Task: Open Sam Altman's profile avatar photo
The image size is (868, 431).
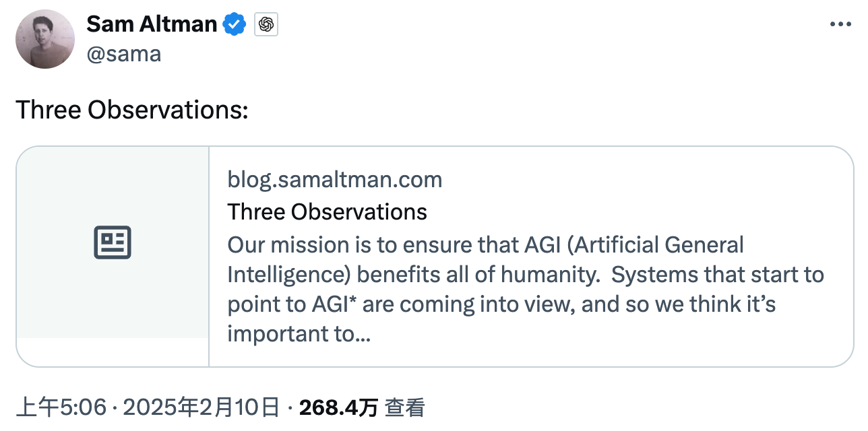Action: (x=45, y=40)
